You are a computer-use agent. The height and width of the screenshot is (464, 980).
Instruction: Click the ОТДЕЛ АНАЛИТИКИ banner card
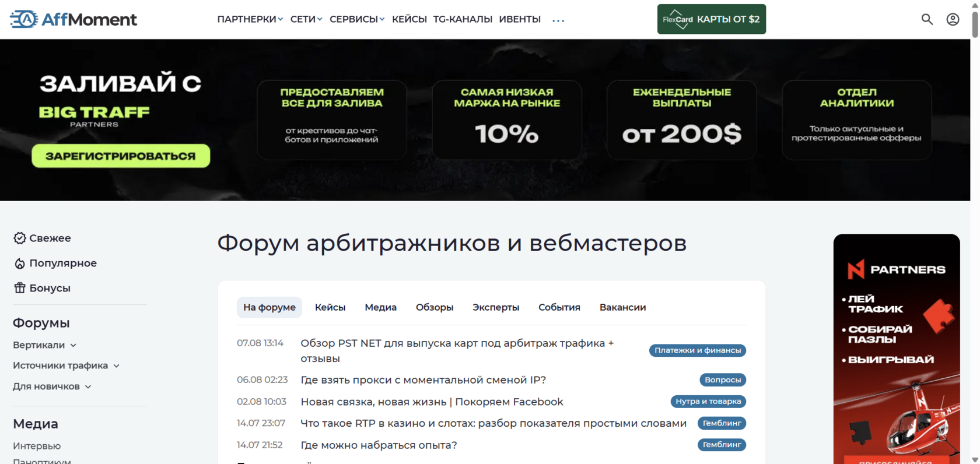coord(857,119)
